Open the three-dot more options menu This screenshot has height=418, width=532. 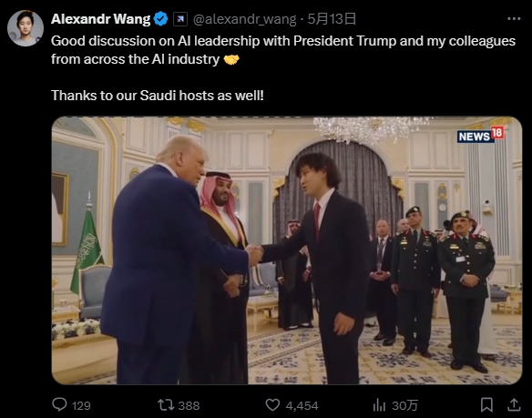[x=514, y=19]
